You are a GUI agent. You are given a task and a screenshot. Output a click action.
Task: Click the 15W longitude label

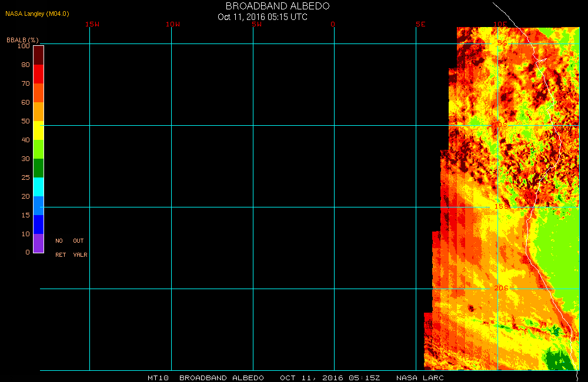(92, 24)
